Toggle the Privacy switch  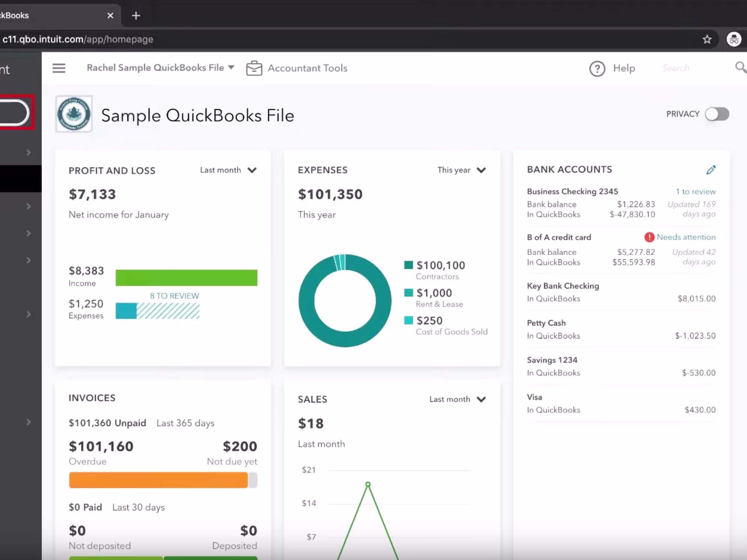click(x=717, y=114)
